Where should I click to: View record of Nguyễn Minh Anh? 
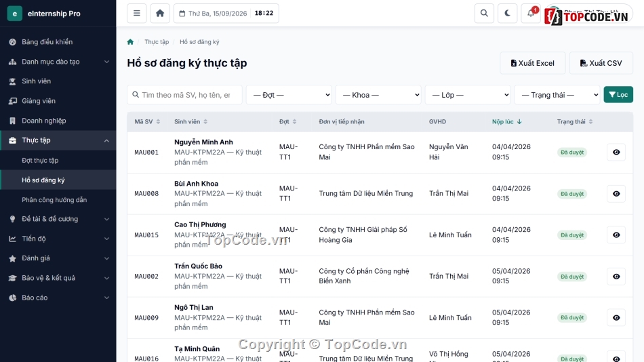pyautogui.click(x=616, y=153)
